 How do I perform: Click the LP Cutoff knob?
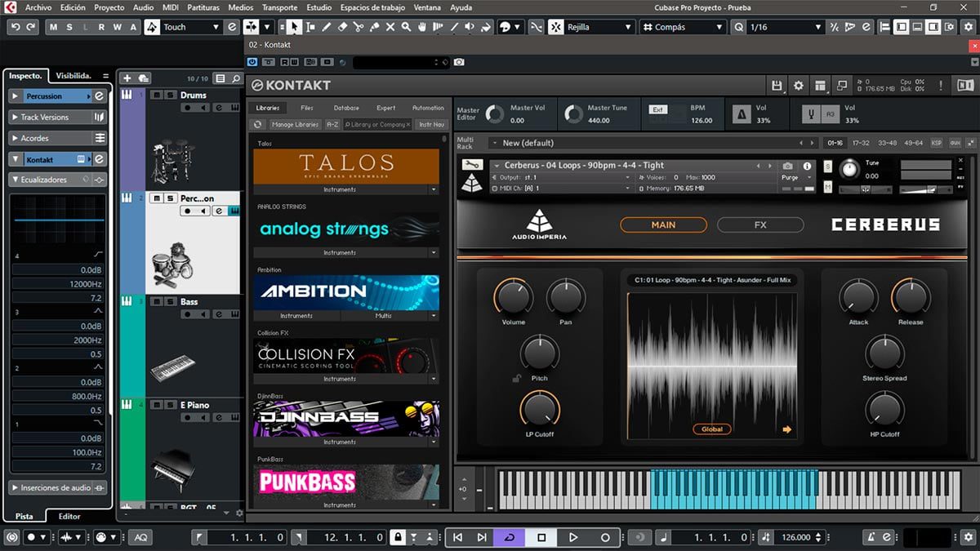(x=539, y=410)
